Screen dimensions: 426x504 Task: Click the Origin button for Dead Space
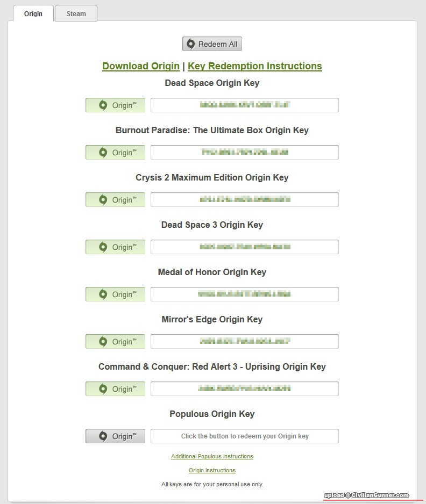115,105
